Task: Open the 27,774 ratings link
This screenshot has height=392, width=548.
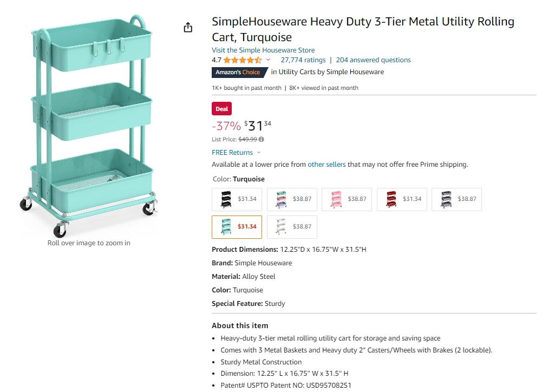Action: coord(303,60)
